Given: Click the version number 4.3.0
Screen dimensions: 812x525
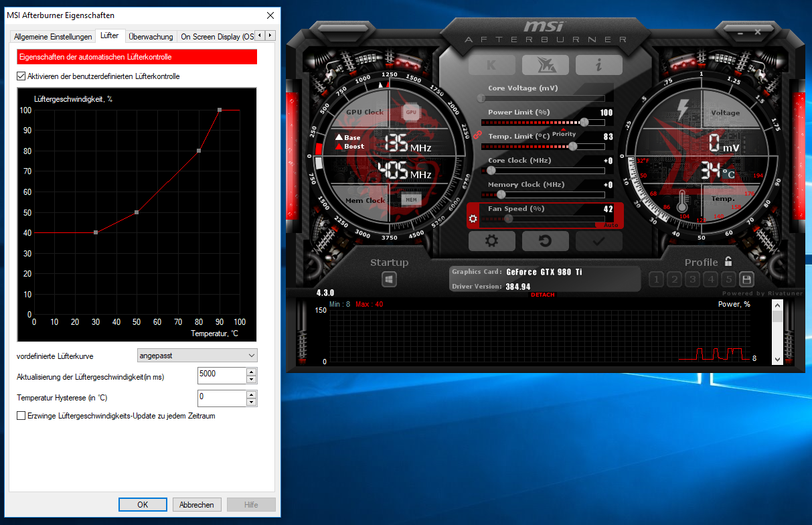Looking at the screenshot, I should pos(325,293).
